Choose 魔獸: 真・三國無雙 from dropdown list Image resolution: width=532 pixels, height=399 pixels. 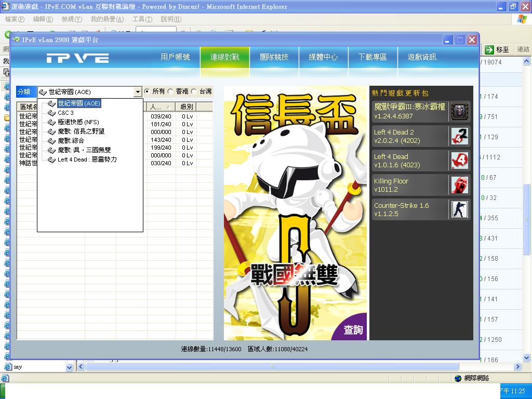(84, 150)
